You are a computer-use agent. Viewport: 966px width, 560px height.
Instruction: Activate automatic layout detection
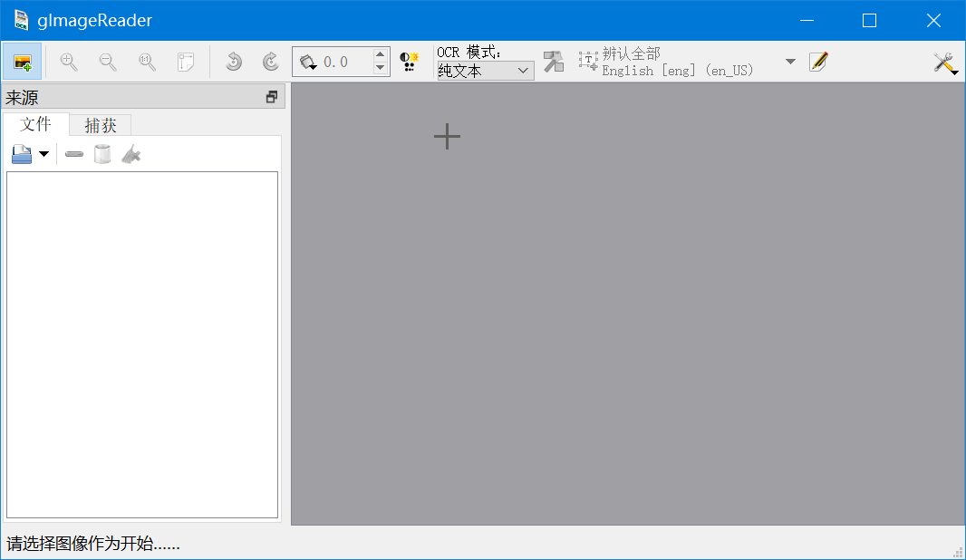(x=554, y=62)
